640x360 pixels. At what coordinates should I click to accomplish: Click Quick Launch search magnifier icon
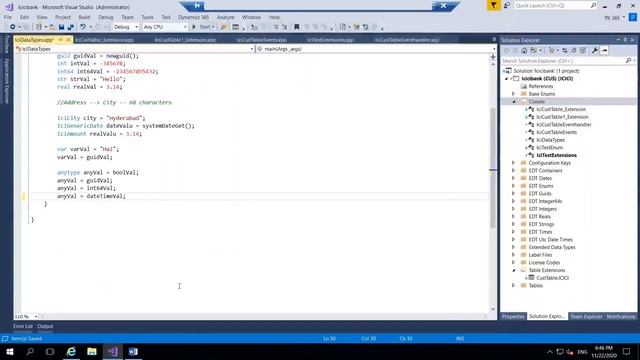click(x=593, y=6)
